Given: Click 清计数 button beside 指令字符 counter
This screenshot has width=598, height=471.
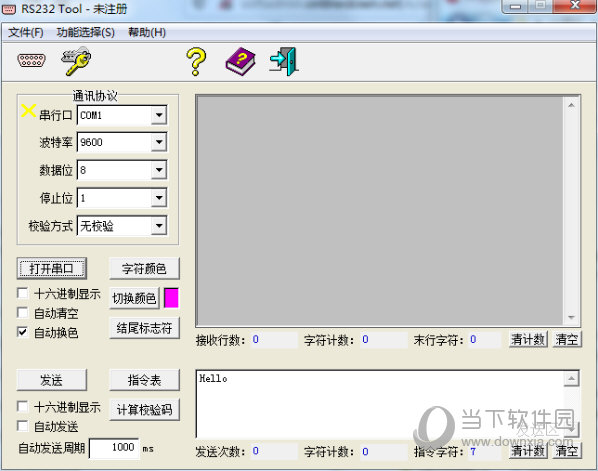Looking at the screenshot, I should [x=528, y=451].
